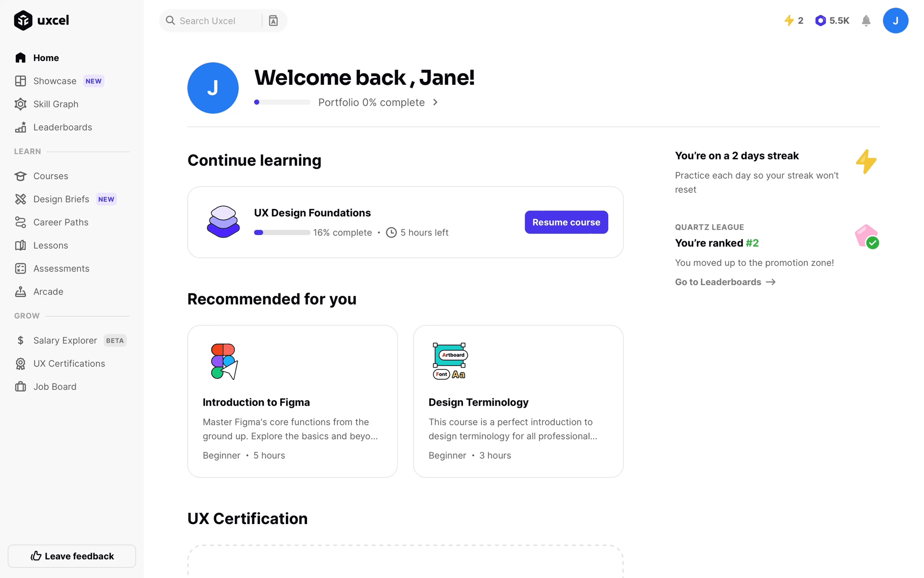
Task: Click the large J profile picture
Action: [213, 88]
